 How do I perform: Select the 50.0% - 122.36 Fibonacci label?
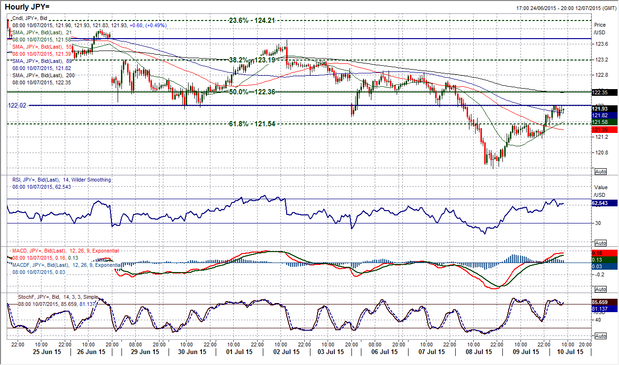click(251, 92)
